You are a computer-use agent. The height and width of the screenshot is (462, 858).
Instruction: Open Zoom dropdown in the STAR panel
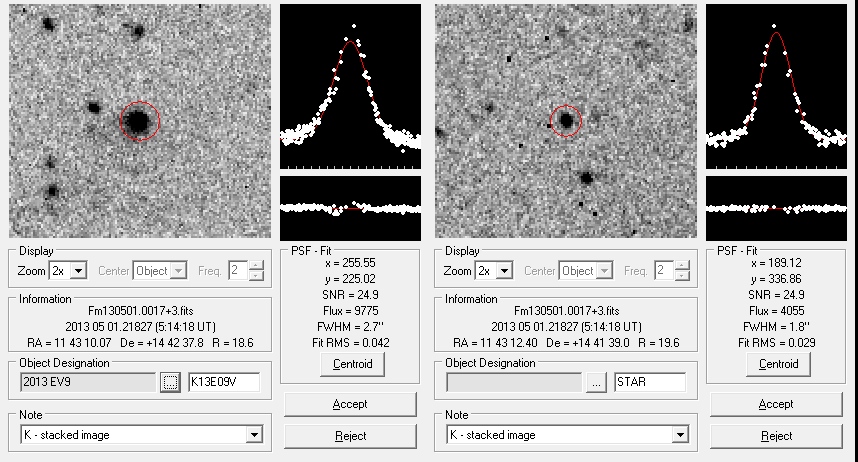click(x=505, y=271)
